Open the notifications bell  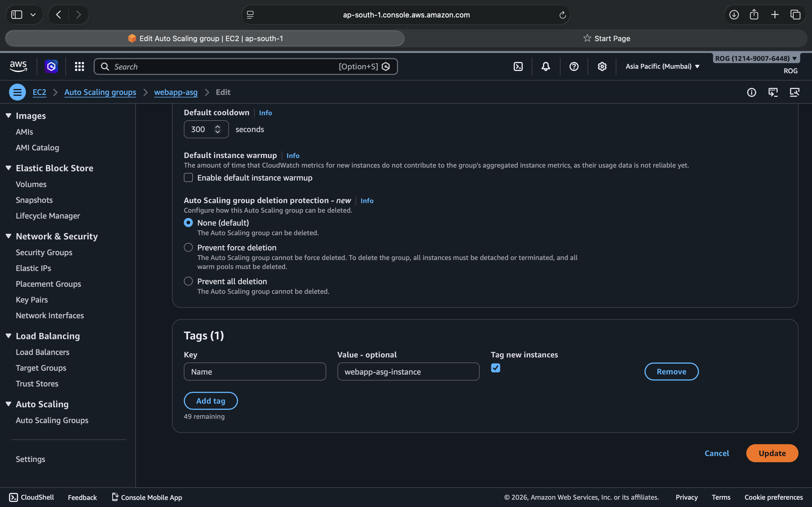click(546, 66)
